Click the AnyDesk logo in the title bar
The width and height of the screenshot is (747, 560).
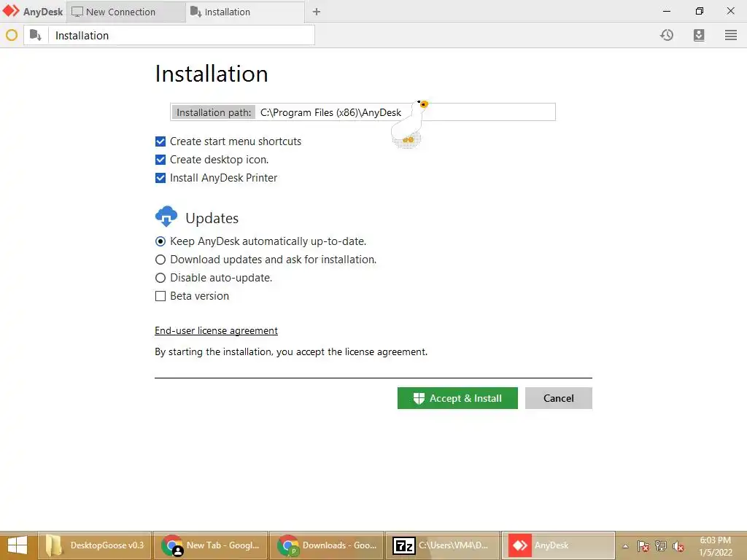(10, 11)
